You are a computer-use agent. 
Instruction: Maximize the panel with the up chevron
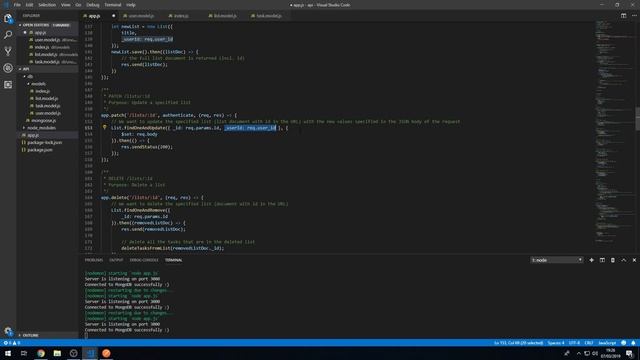click(x=623, y=260)
